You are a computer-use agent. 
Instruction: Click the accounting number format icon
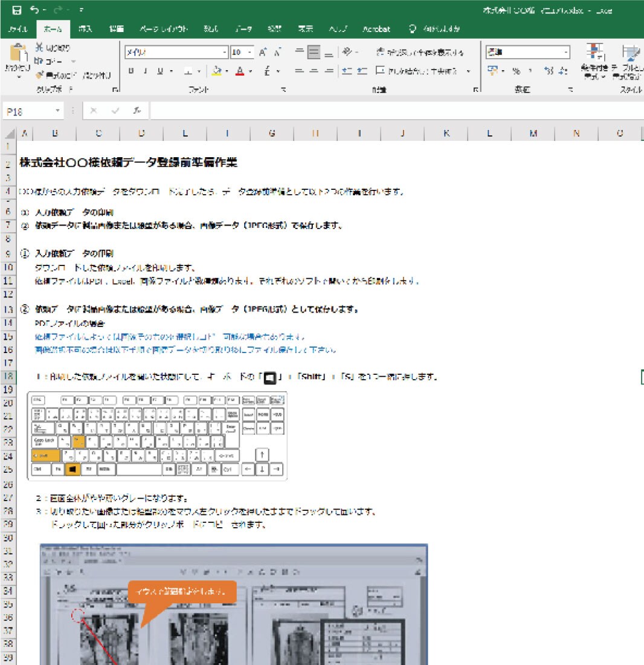coord(492,70)
